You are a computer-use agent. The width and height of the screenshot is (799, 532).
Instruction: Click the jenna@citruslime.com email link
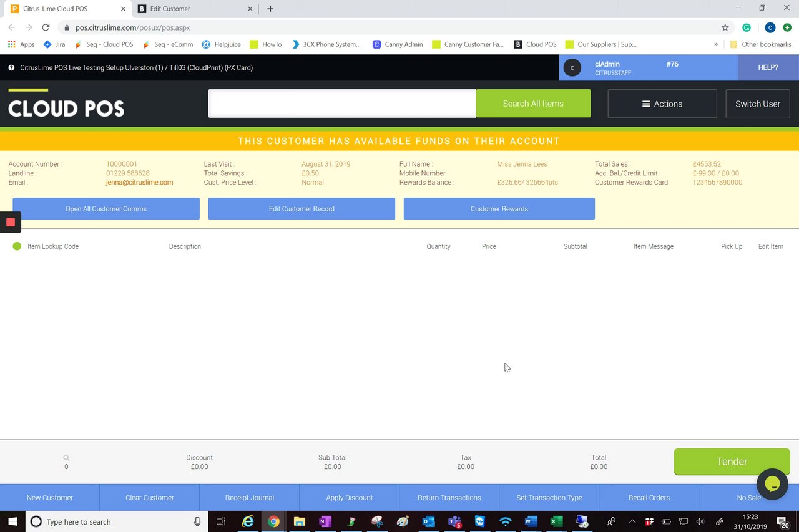140,183
